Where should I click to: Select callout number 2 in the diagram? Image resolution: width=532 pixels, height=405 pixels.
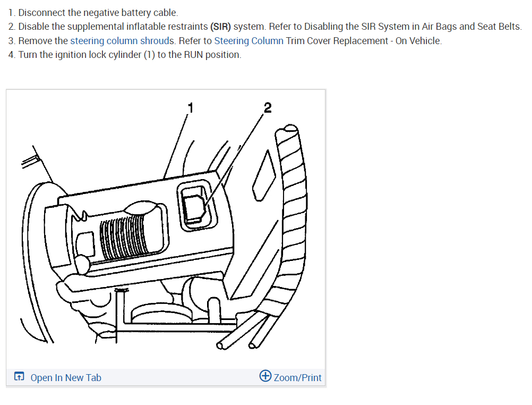[x=268, y=108]
